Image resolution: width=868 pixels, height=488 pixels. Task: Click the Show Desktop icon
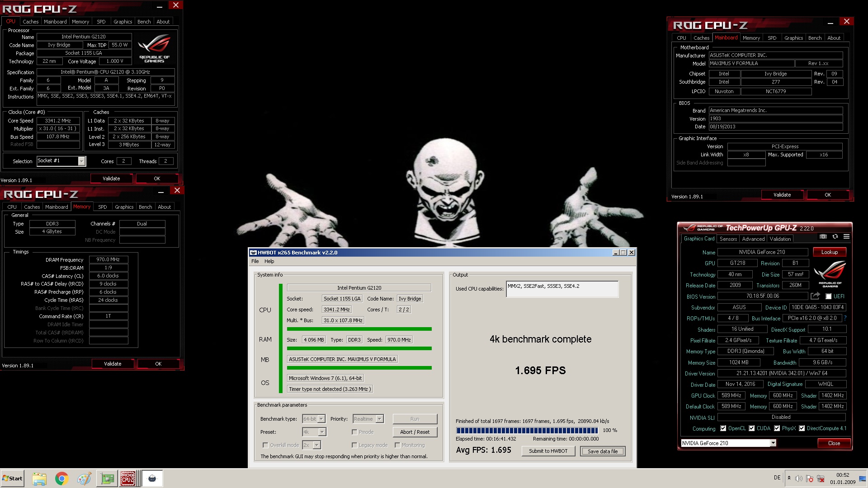pos(863,479)
